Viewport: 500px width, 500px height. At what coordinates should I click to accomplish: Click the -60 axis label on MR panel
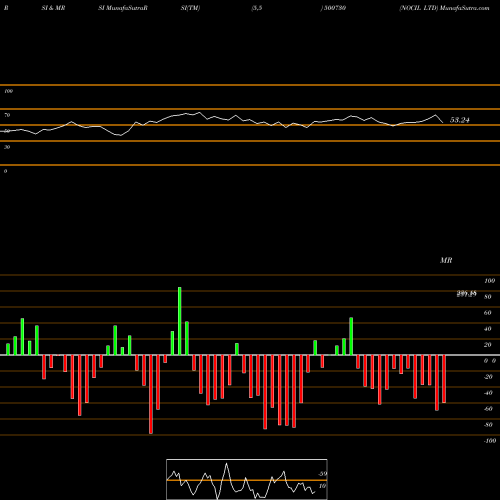tap(488, 409)
